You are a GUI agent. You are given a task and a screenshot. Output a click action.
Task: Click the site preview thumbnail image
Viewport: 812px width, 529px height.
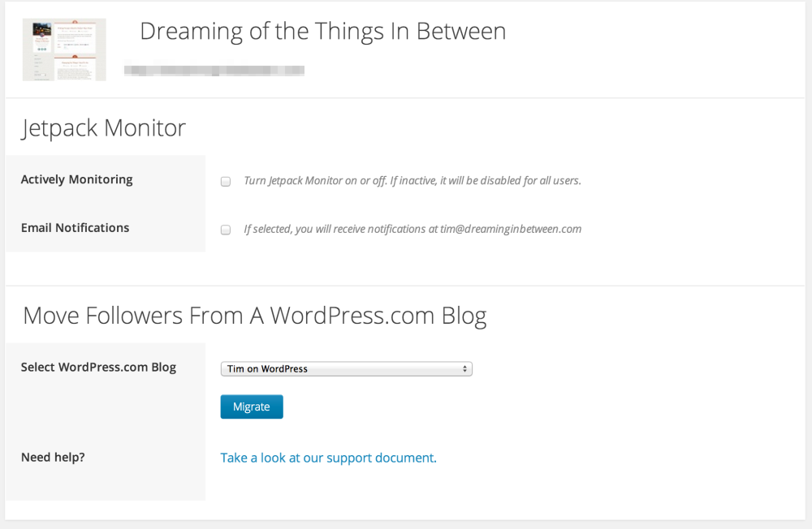pos(64,49)
